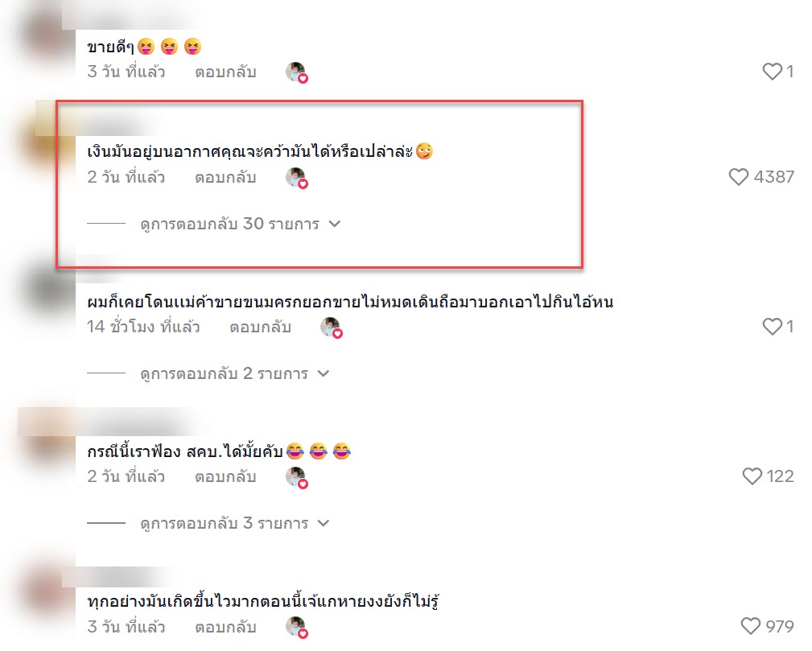The width and height of the screenshot is (812, 651).
Task: Like the comment with 979 likes
Action: pos(751,625)
